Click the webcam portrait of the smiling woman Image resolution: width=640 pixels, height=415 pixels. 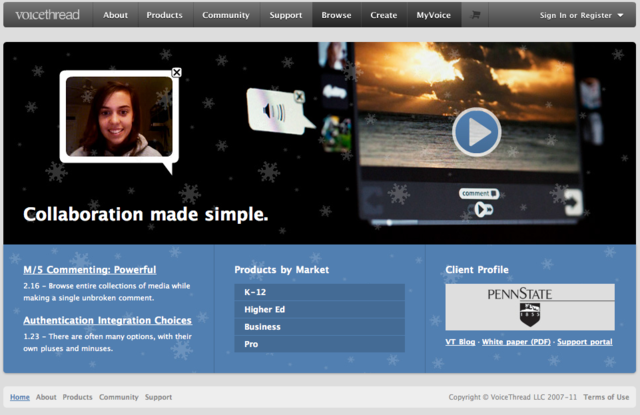coord(119,117)
